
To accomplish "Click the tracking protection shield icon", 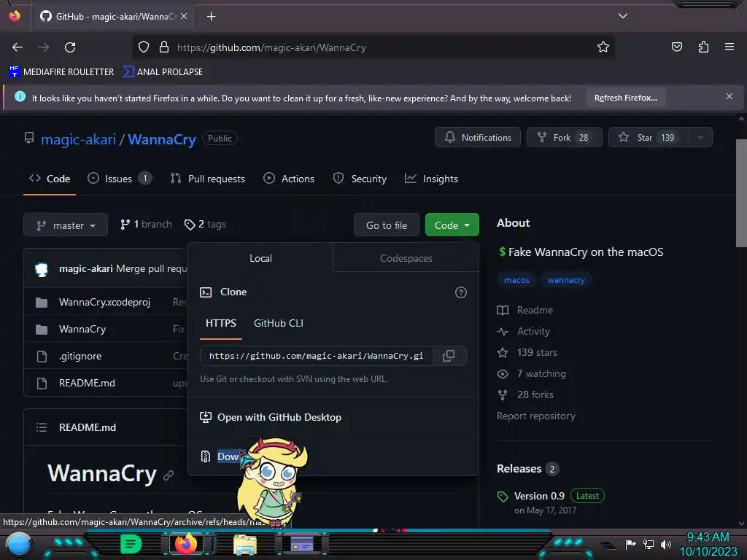I will coord(144,47).
